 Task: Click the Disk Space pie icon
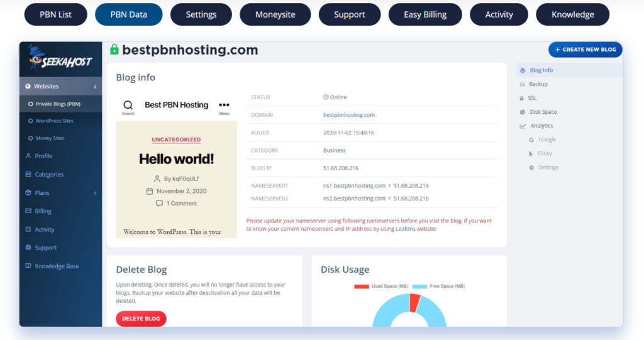(x=523, y=112)
